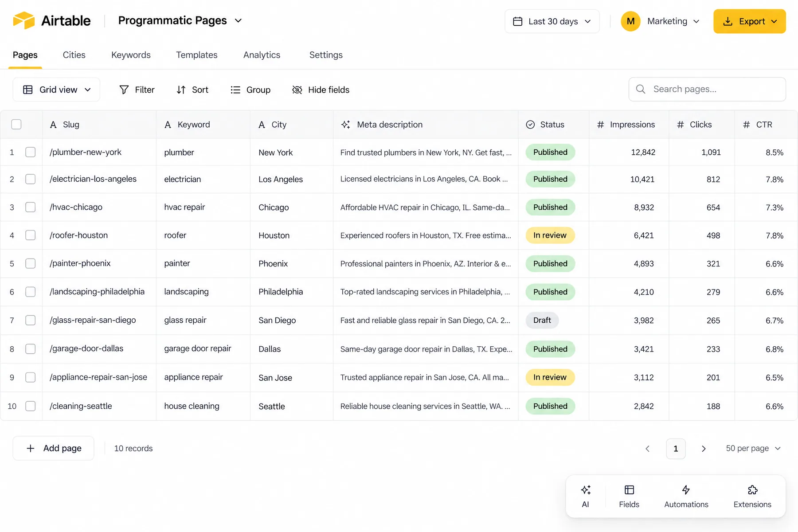Switch to the Keywords tab

click(131, 55)
